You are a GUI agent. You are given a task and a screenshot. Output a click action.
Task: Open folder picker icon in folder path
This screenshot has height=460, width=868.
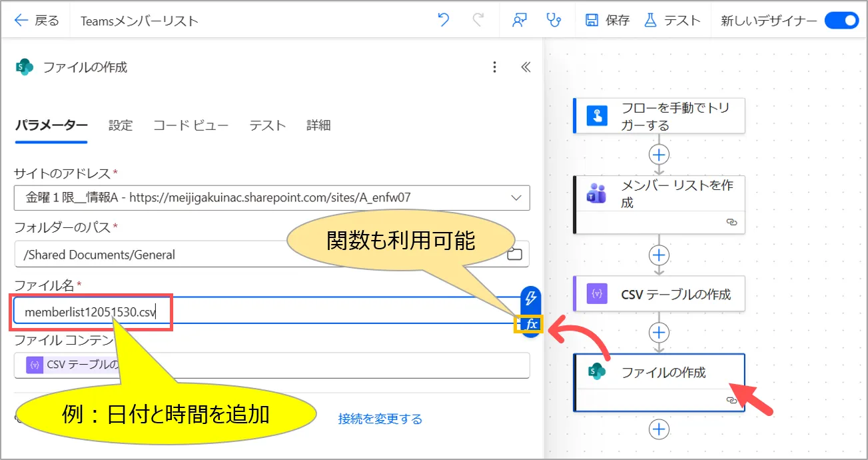514,254
